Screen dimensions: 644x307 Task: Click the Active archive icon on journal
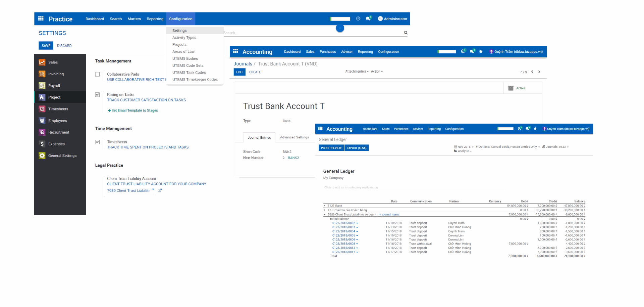point(511,88)
